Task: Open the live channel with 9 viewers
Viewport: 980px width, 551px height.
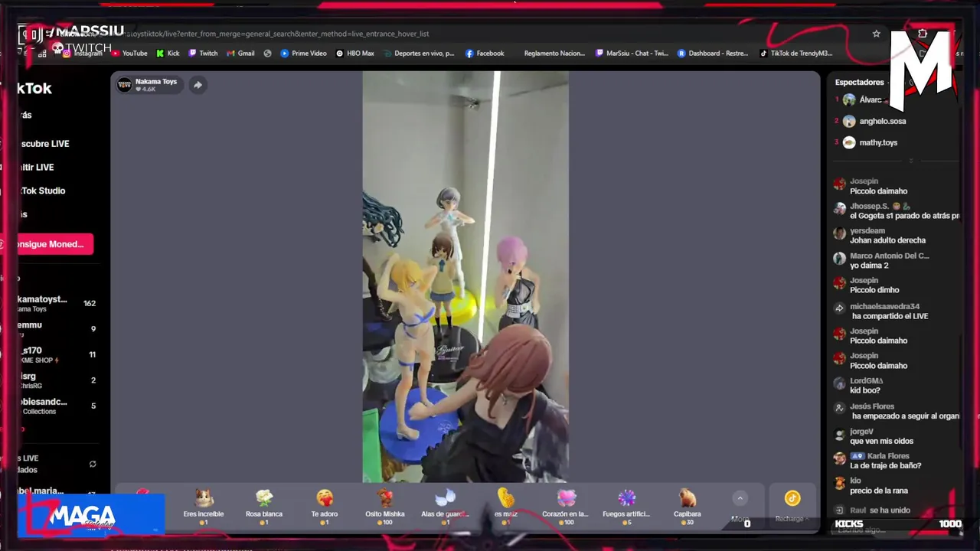Action: click(x=57, y=329)
